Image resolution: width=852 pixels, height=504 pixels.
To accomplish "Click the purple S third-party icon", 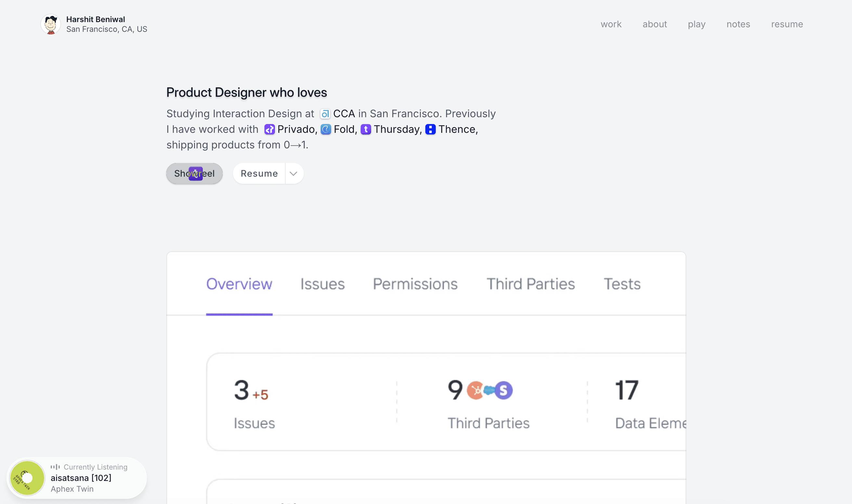I will pyautogui.click(x=504, y=390).
